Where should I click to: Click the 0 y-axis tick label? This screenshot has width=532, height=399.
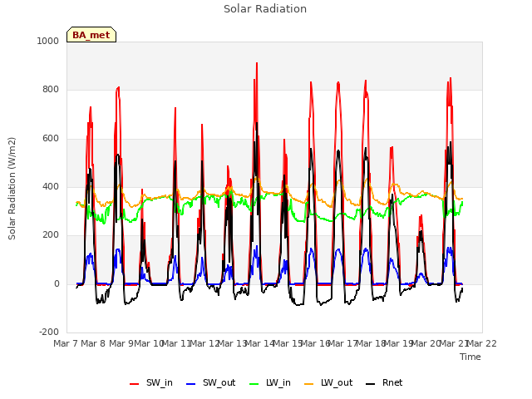(x=57, y=283)
